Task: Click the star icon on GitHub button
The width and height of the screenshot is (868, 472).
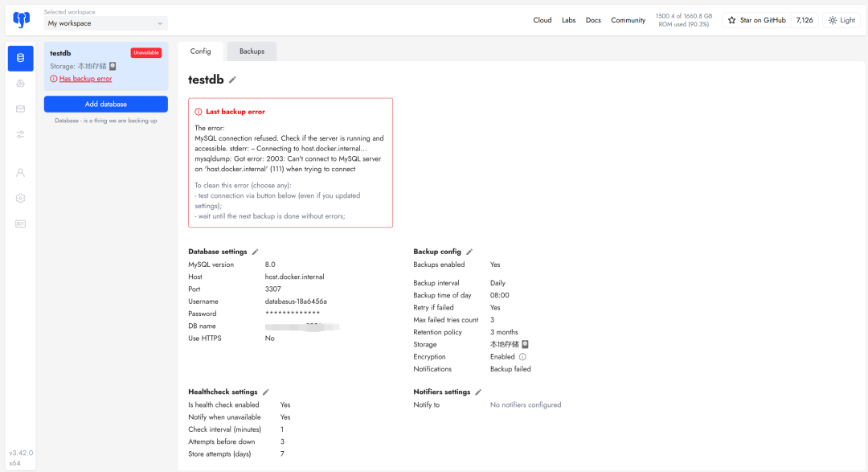Action: [x=732, y=20]
